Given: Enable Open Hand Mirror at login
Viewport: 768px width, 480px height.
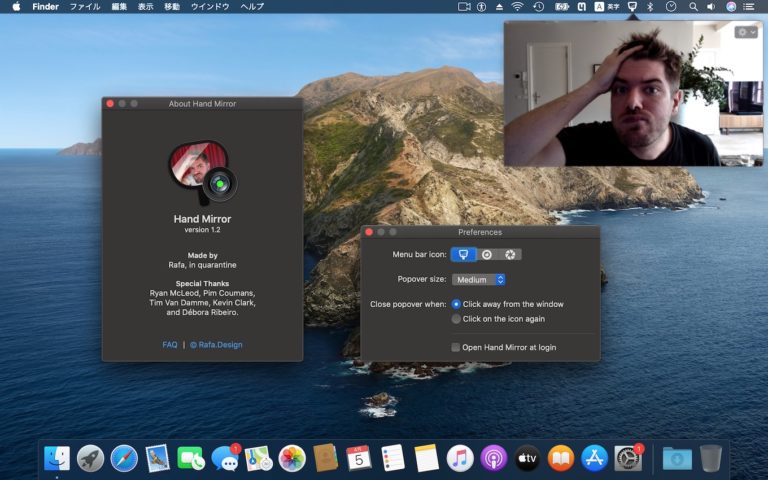Looking at the screenshot, I should [504, 347].
